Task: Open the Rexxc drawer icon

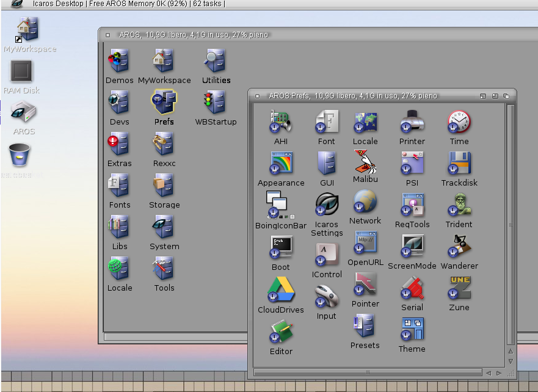Action: 163,143
